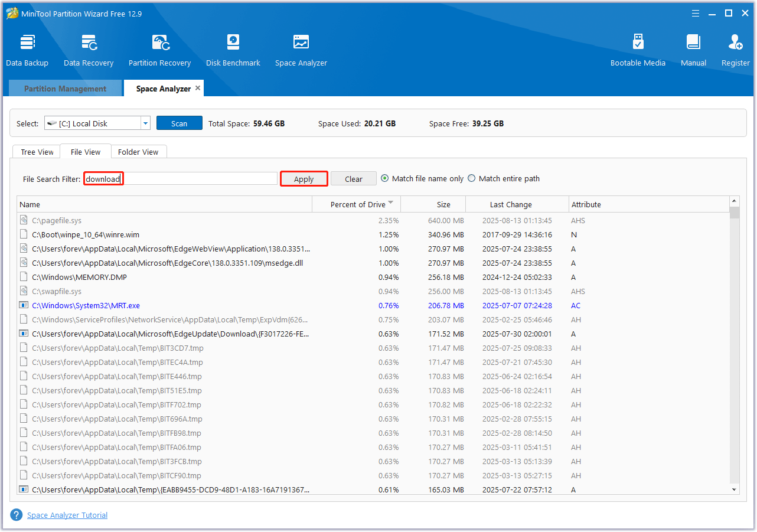The height and width of the screenshot is (532, 757).
Task: Click the file icon of msedge.dll row
Action: pyautogui.click(x=24, y=263)
